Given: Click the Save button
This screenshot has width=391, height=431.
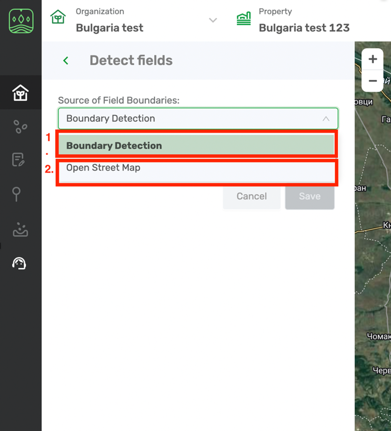Looking at the screenshot, I should tap(310, 196).
